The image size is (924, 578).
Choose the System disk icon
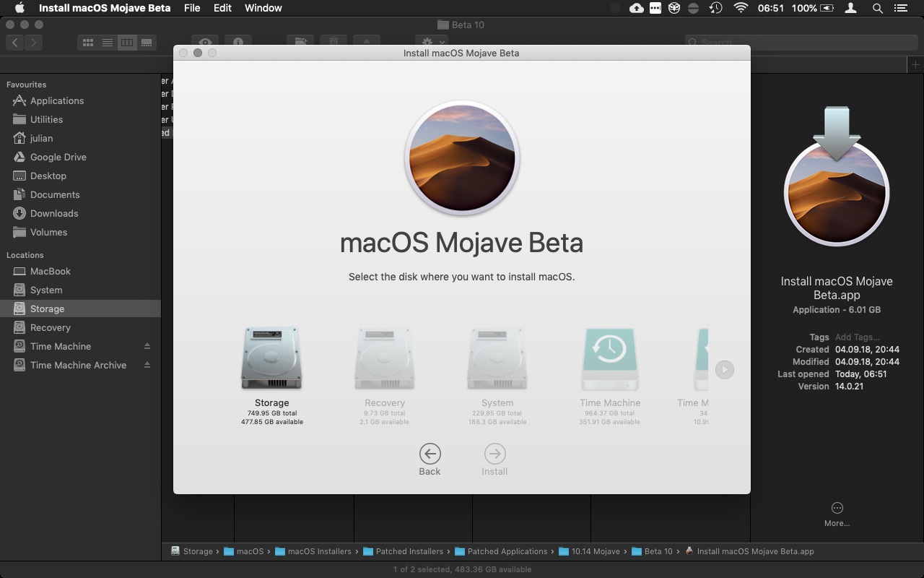click(x=497, y=359)
